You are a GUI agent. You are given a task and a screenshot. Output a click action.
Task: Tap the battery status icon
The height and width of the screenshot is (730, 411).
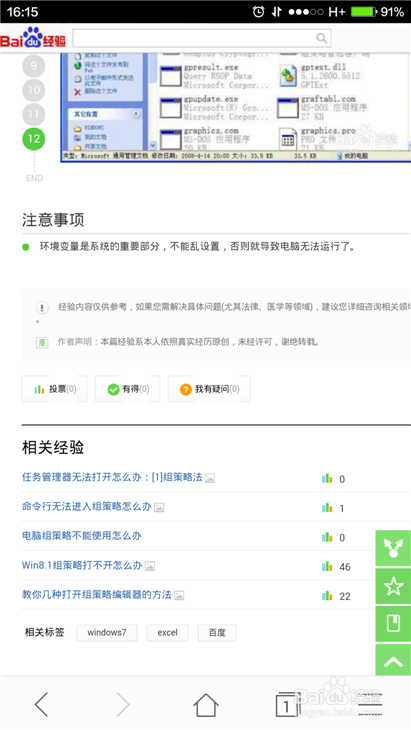pyautogui.click(x=364, y=12)
